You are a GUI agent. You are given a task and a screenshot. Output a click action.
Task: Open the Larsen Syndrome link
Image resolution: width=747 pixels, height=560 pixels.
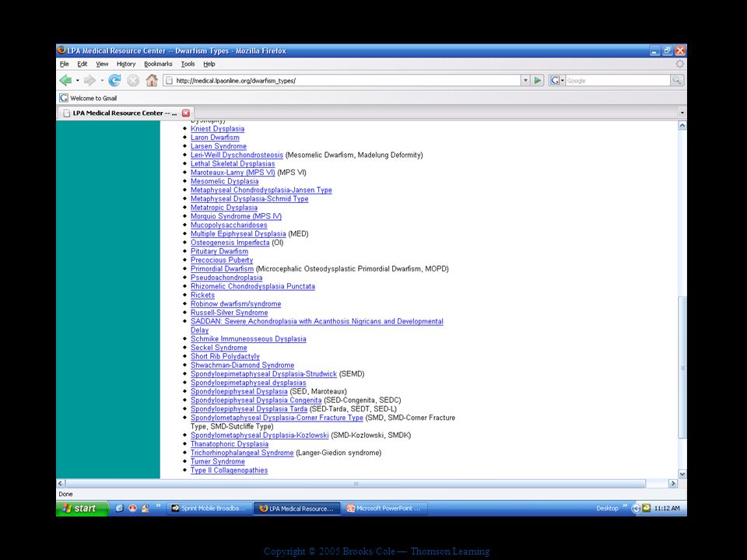218,146
